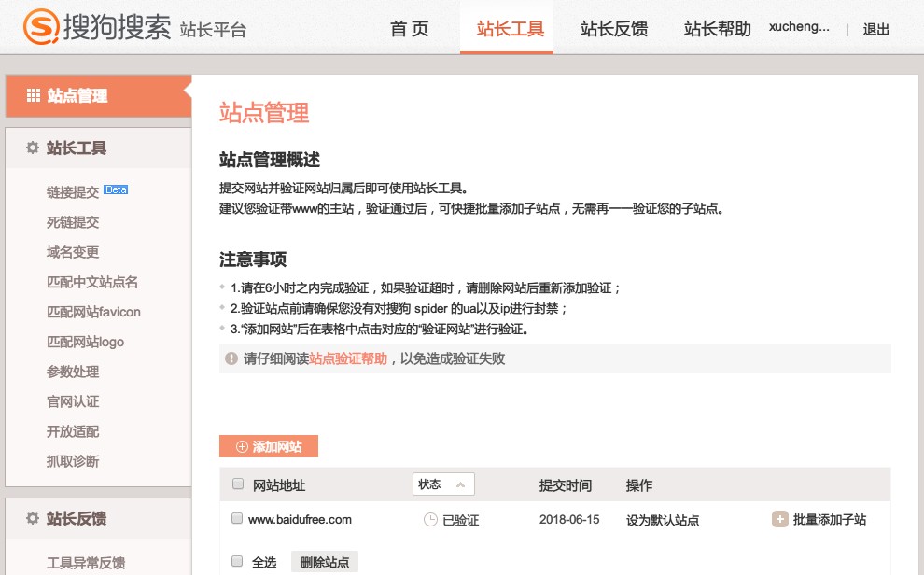
Task: Click the warning icon beside 请仔细阅读
Action: 231,358
